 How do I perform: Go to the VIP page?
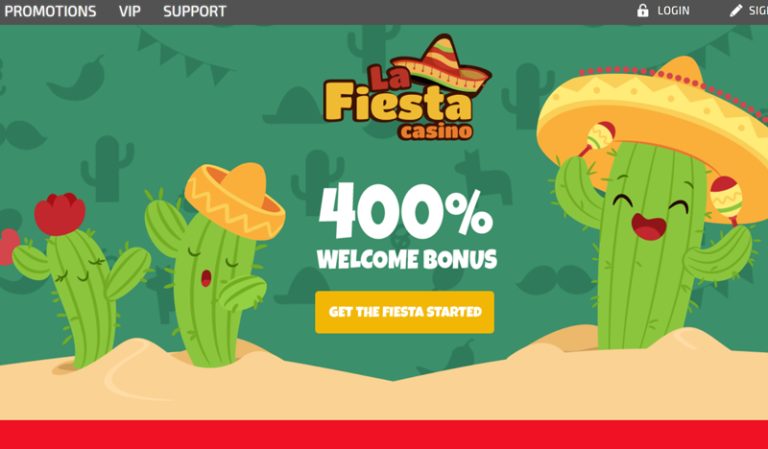pyautogui.click(x=130, y=11)
